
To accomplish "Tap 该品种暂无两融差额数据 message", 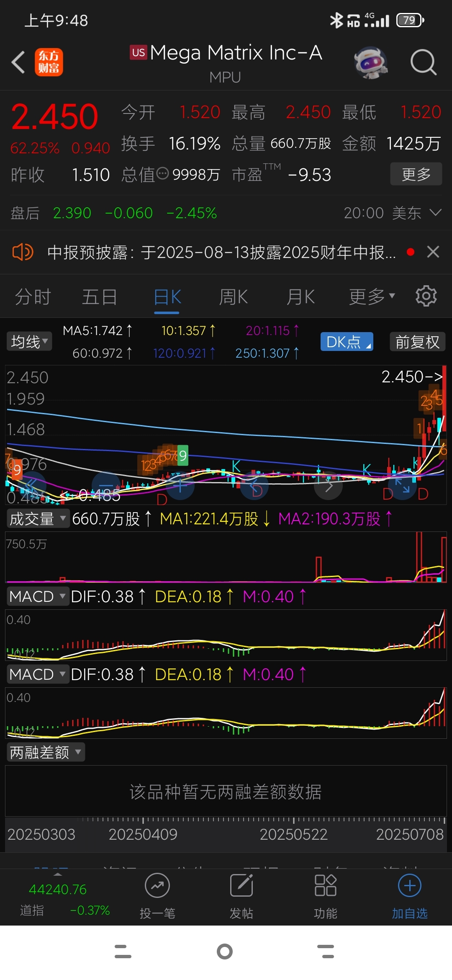I will pyautogui.click(x=226, y=792).
